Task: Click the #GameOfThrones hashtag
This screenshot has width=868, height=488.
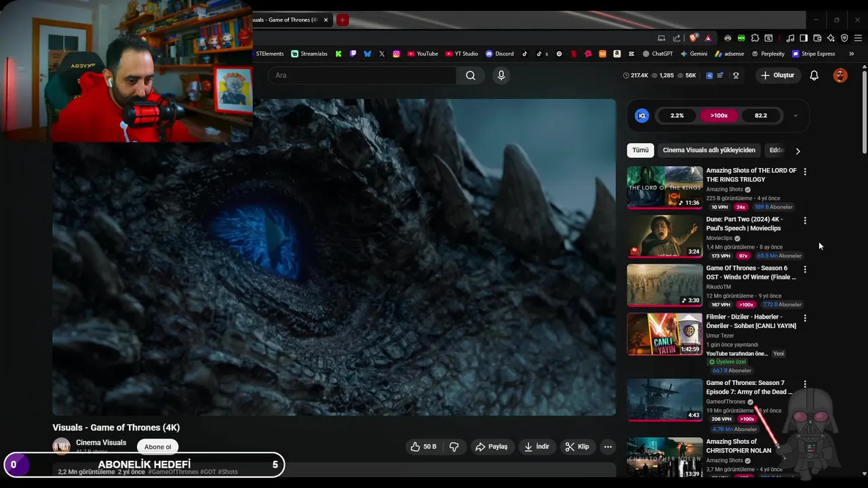Action: coord(174,472)
